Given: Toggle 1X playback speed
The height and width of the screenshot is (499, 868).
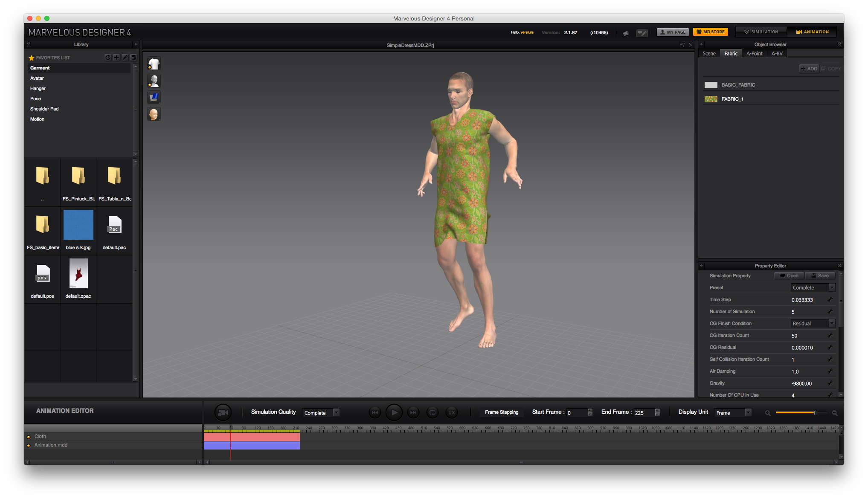Looking at the screenshot, I should (x=452, y=412).
